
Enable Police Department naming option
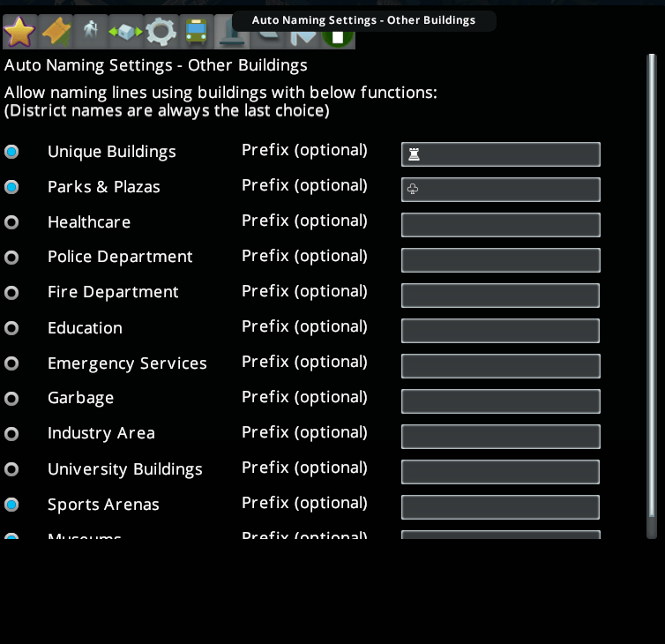pos(11,258)
